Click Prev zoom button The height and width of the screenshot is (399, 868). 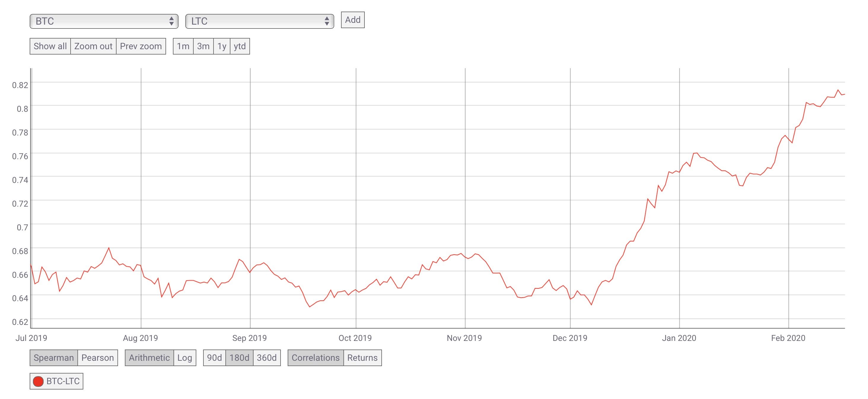pos(141,46)
